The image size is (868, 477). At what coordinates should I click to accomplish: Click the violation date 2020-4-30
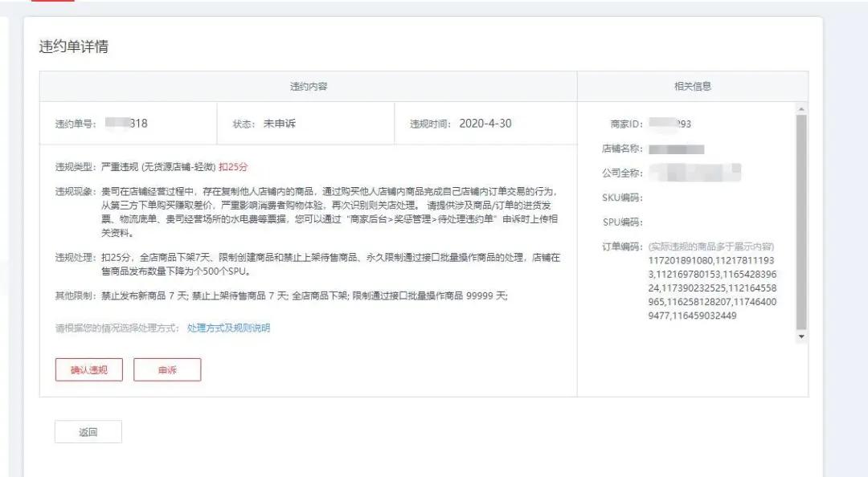click(485, 124)
